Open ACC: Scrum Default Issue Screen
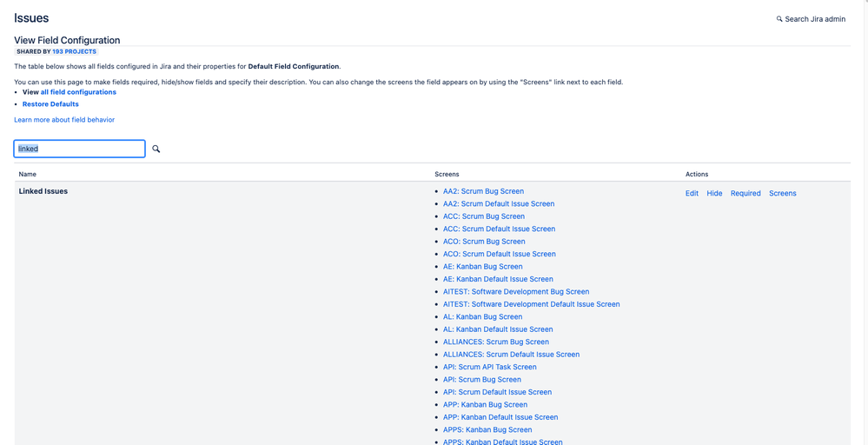The image size is (868, 445). click(500, 229)
